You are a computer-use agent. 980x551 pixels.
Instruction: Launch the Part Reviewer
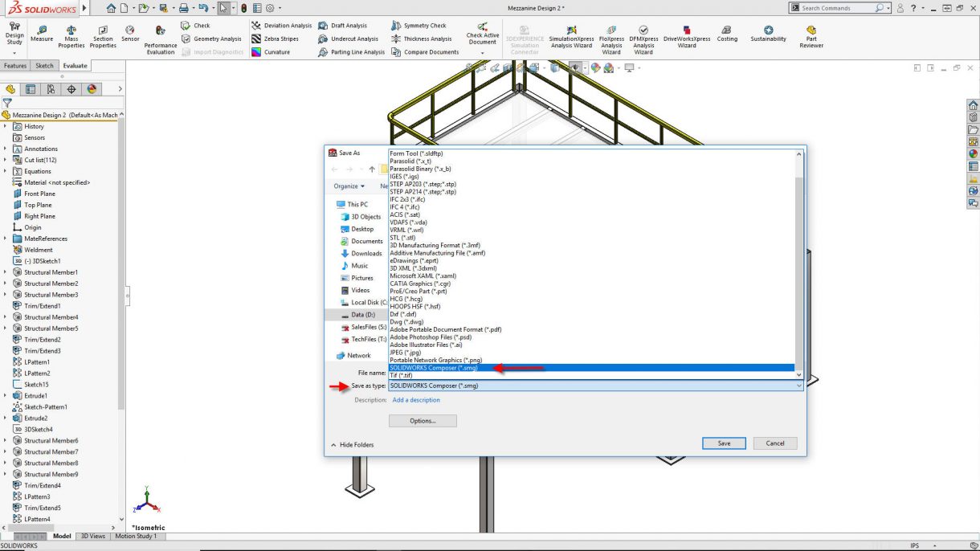[811, 36]
